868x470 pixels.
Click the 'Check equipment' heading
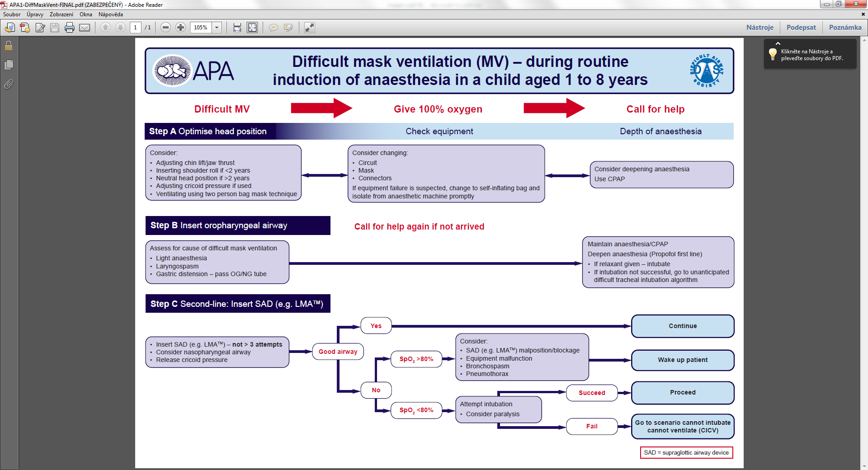(x=439, y=132)
